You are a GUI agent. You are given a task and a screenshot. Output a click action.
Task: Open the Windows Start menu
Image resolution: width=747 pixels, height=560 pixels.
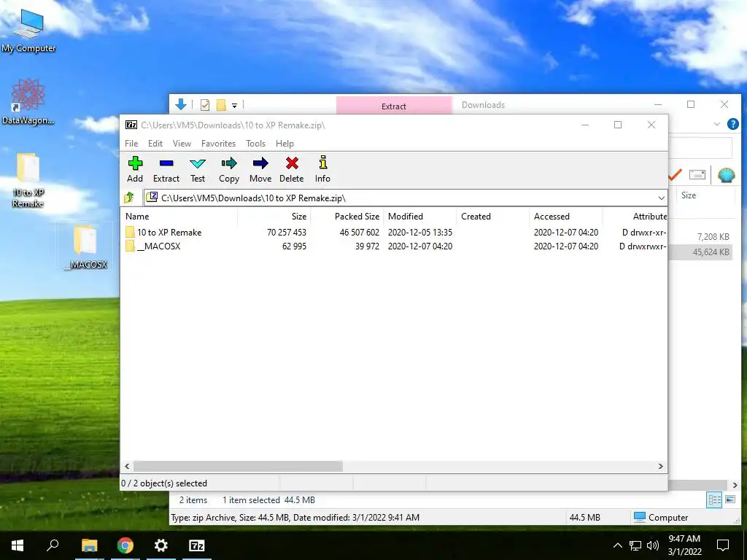coord(18,545)
